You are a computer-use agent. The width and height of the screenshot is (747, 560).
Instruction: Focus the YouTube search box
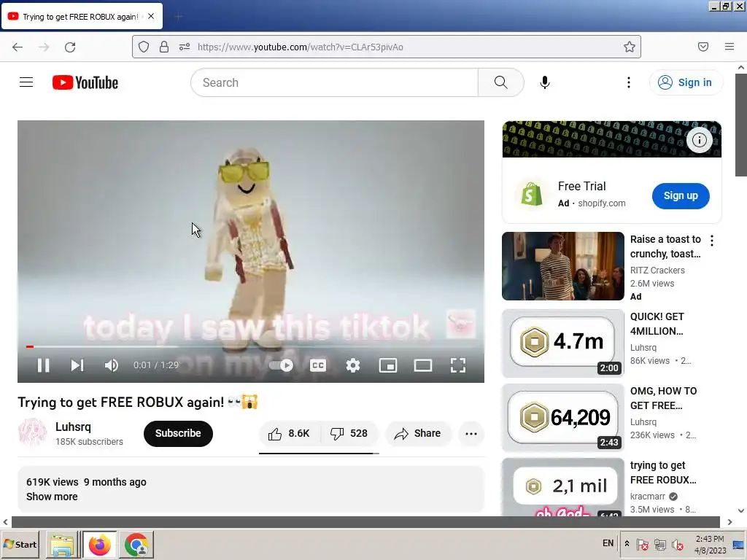click(x=334, y=82)
